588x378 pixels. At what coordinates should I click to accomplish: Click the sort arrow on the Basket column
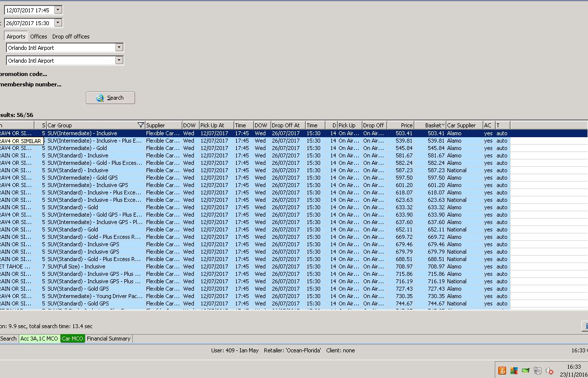tap(443, 125)
